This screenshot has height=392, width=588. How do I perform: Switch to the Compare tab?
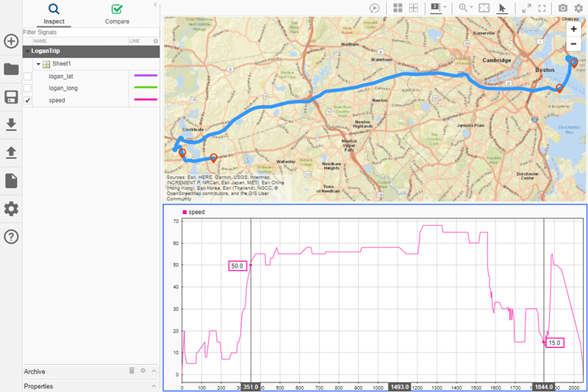point(117,14)
